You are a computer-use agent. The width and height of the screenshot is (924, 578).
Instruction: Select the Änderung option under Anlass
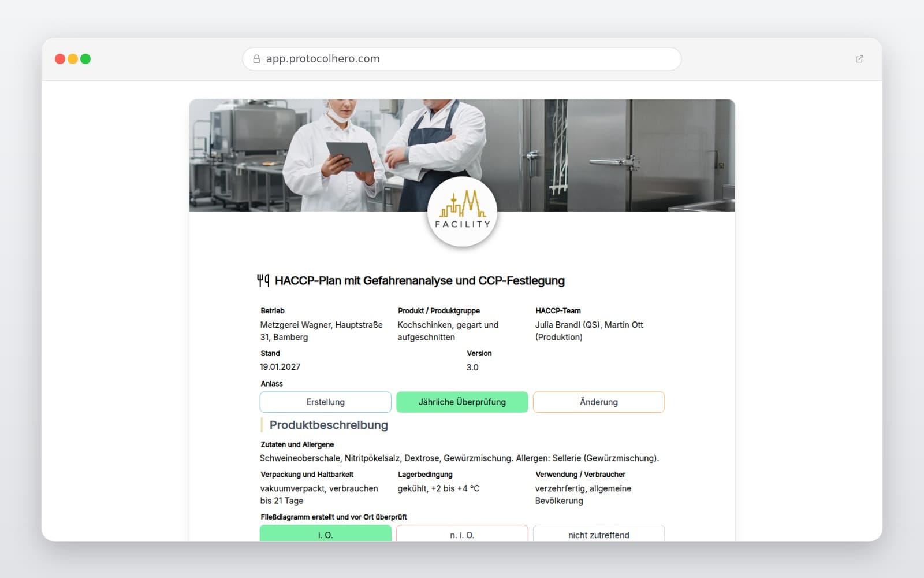[x=599, y=402]
